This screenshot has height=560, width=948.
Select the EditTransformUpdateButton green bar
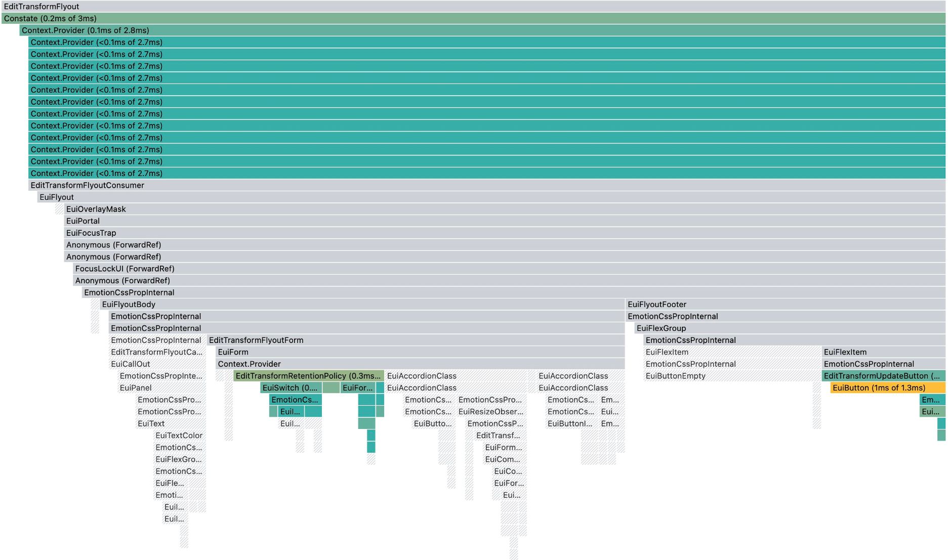884,376
